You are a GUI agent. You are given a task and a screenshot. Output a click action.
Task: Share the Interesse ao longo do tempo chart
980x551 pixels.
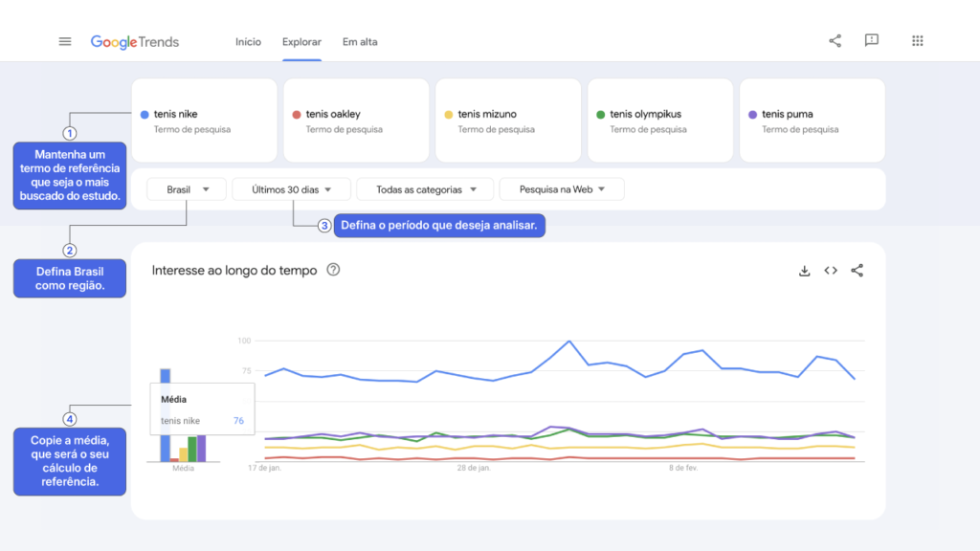point(857,271)
